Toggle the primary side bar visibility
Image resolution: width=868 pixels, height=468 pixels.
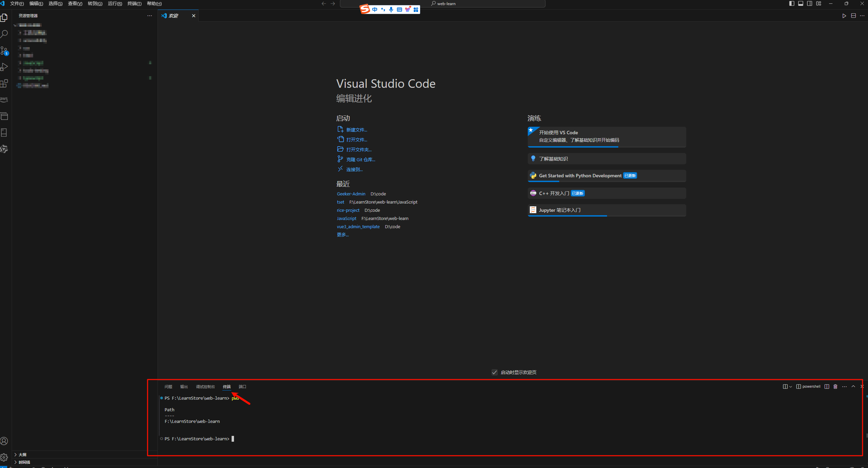point(791,3)
